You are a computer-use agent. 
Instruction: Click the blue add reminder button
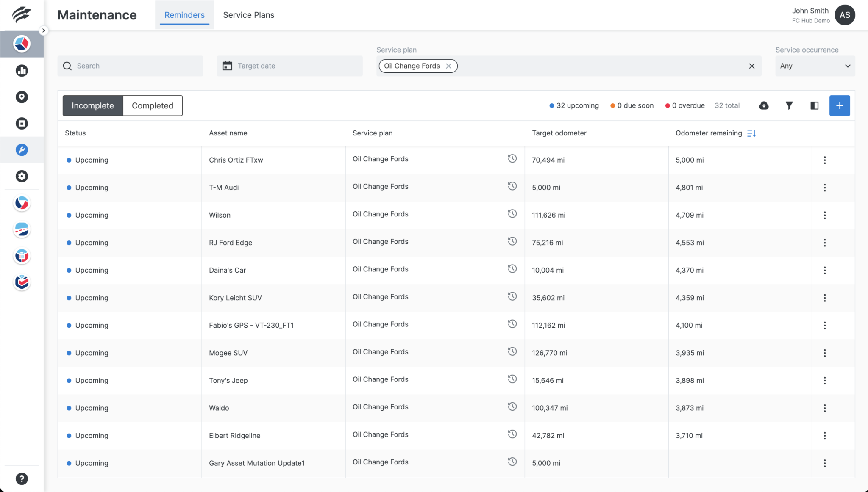point(839,105)
